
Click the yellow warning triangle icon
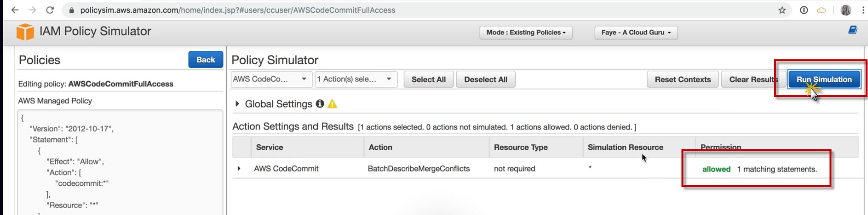[333, 104]
